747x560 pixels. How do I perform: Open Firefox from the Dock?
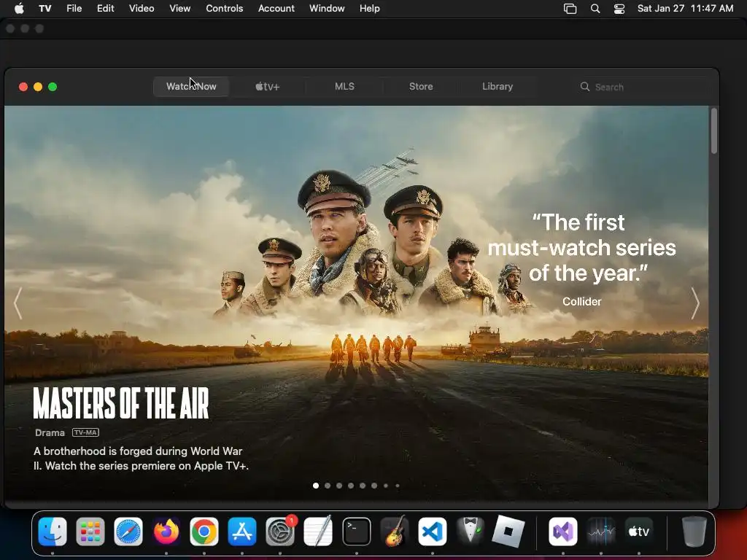coord(166,532)
